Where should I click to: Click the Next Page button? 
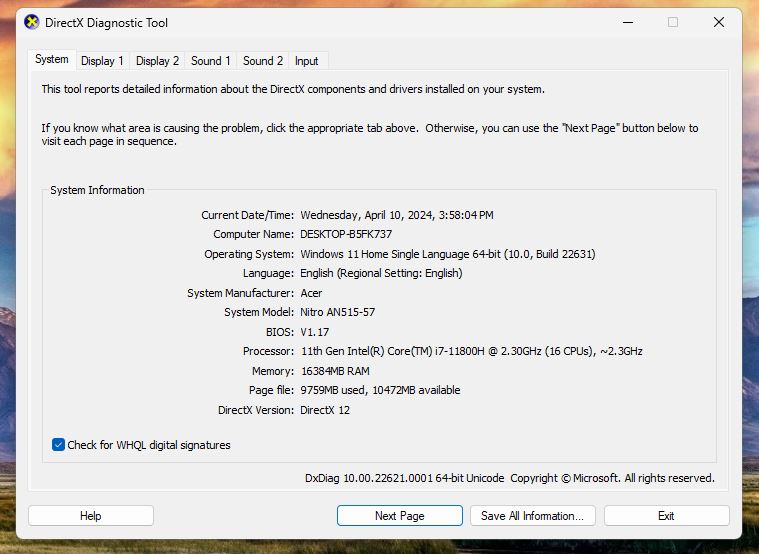tap(399, 516)
